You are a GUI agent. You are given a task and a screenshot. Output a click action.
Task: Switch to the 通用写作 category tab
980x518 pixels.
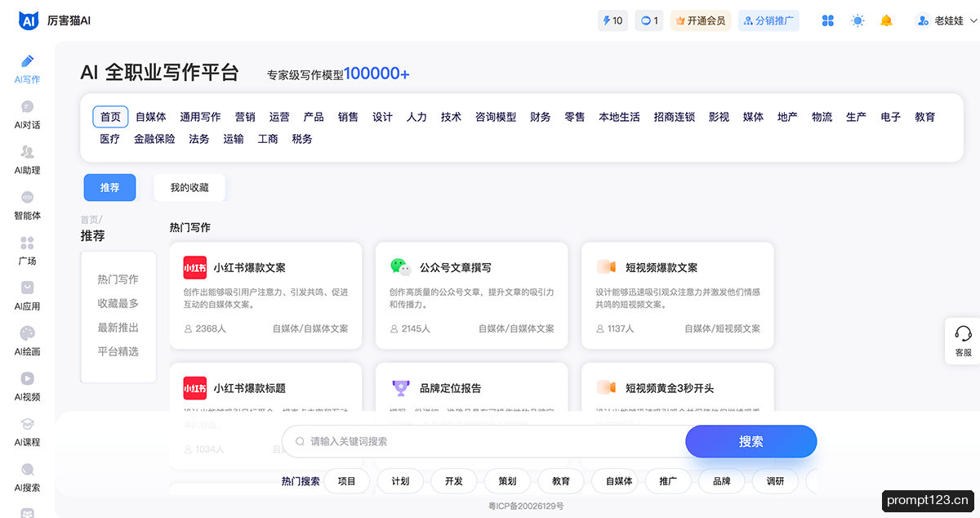click(200, 117)
